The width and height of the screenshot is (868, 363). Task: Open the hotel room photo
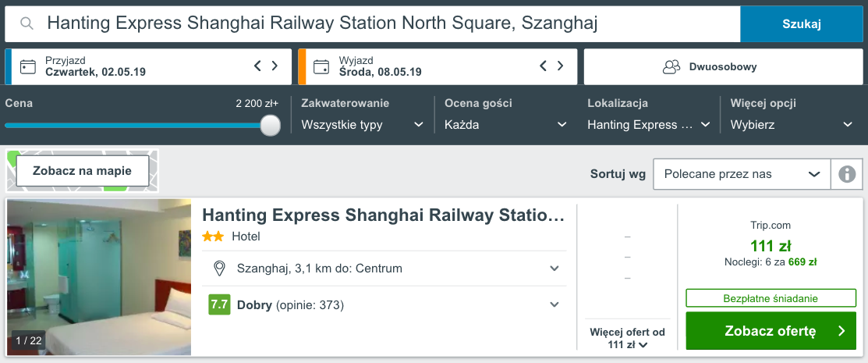point(99,277)
